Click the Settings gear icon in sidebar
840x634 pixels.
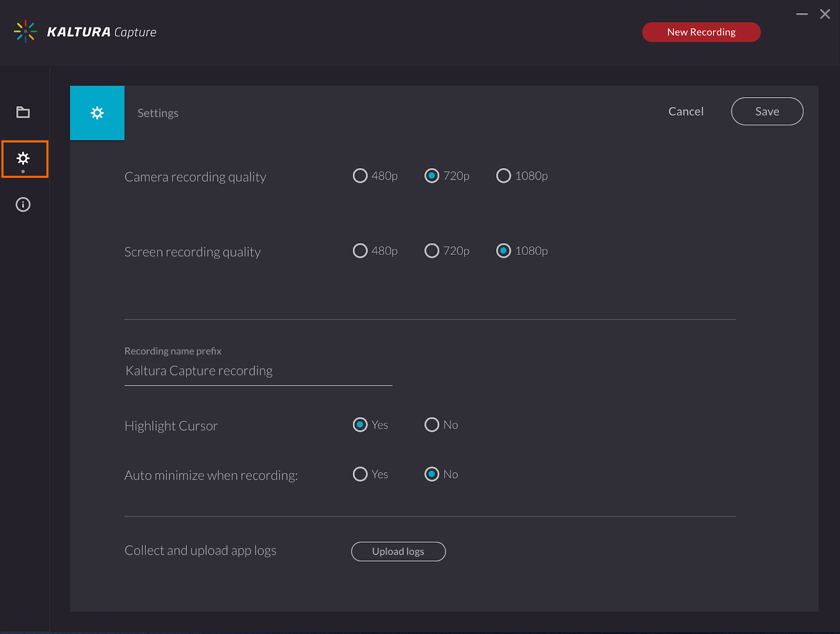(23, 158)
